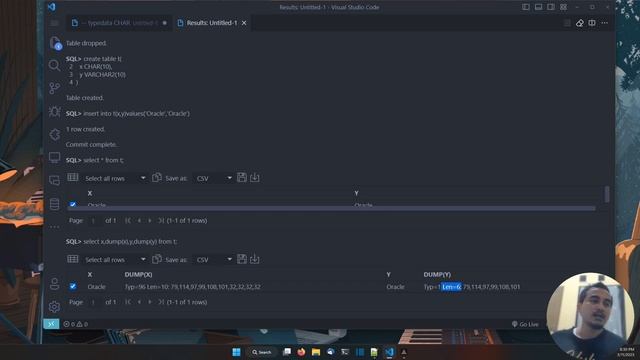Open the Database cylinder view in activity bar

[x=54, y=204]
